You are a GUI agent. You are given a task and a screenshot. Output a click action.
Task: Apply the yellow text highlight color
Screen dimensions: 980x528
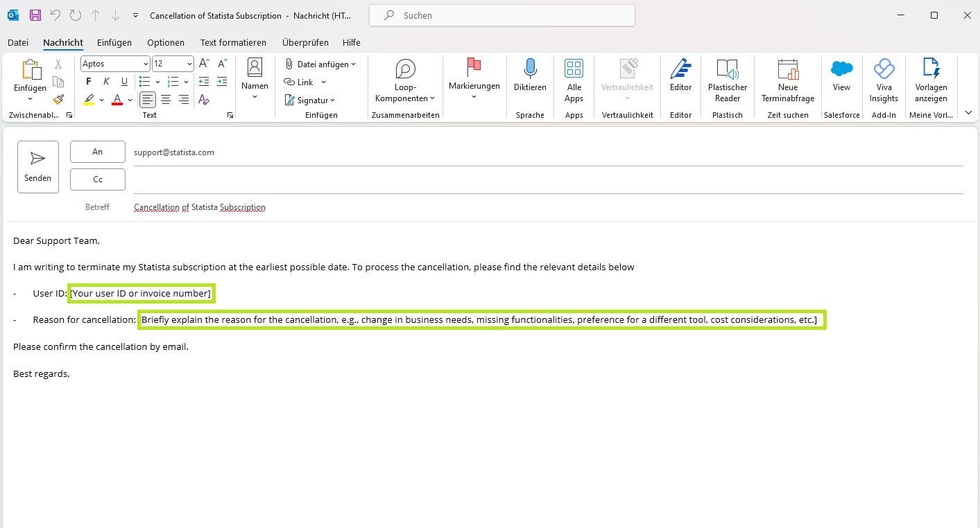tap(89, 100)
